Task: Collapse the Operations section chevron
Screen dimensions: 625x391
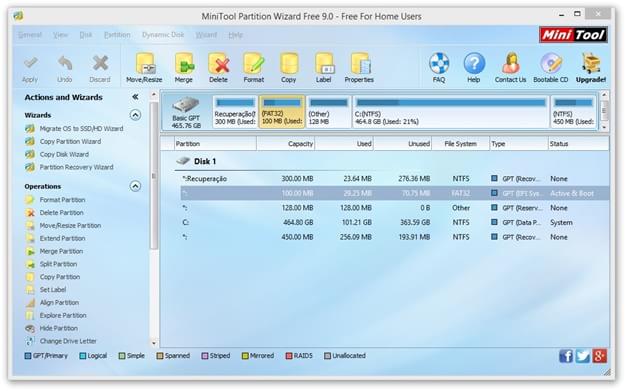Action: 135,186
